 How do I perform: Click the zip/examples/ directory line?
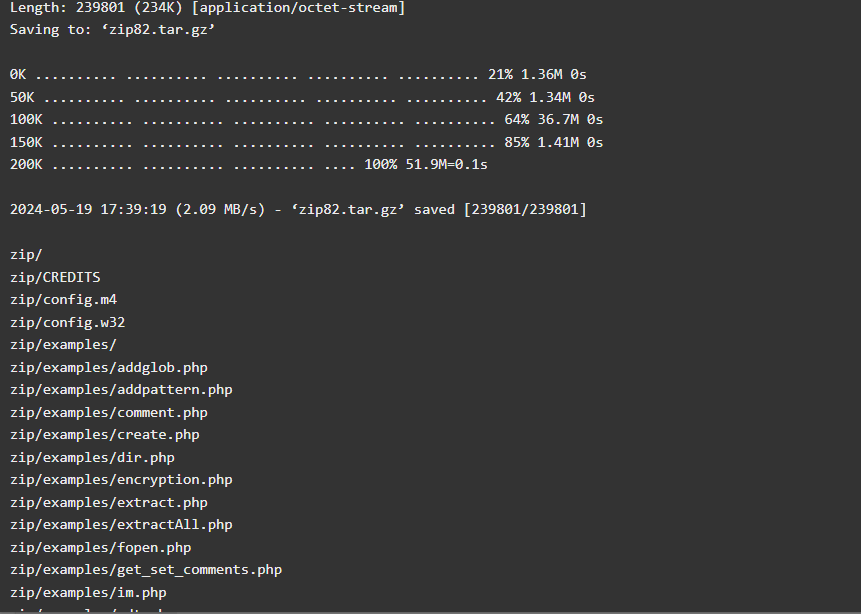63,345
